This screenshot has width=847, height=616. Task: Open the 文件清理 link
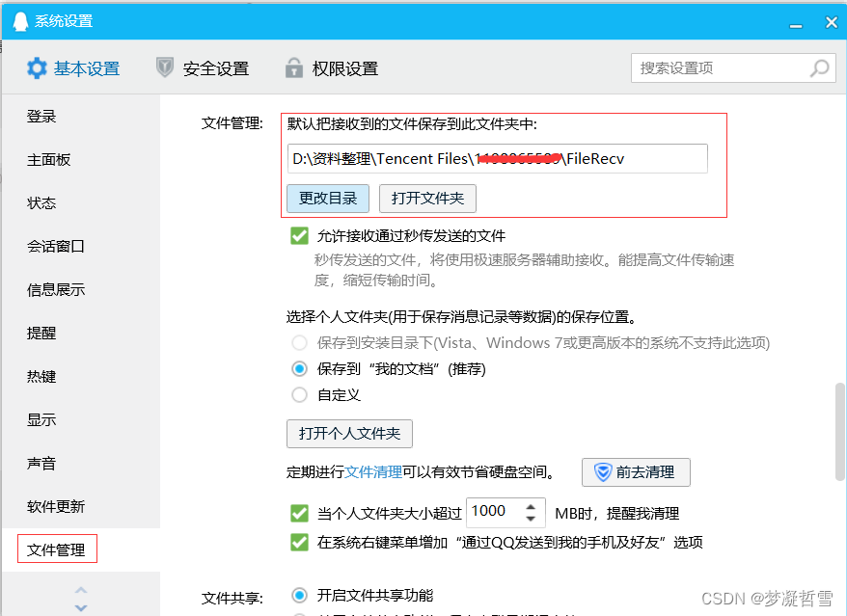[x=373, y=471]
